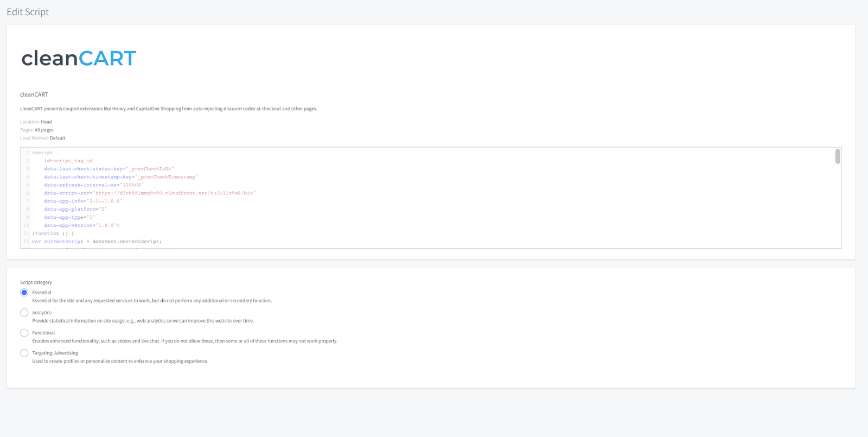Choose the Functional script category option
Screen dimensions: 868x437
coord(24,333)
